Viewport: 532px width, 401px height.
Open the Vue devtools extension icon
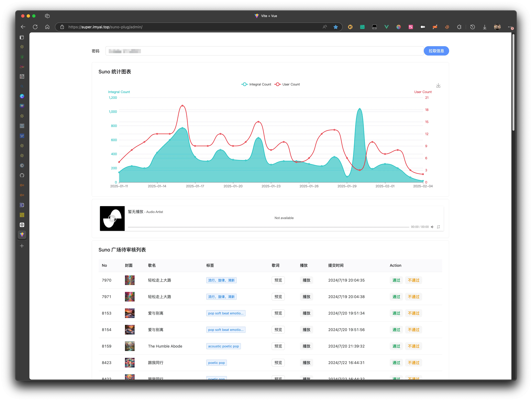(x=387, y=27)
